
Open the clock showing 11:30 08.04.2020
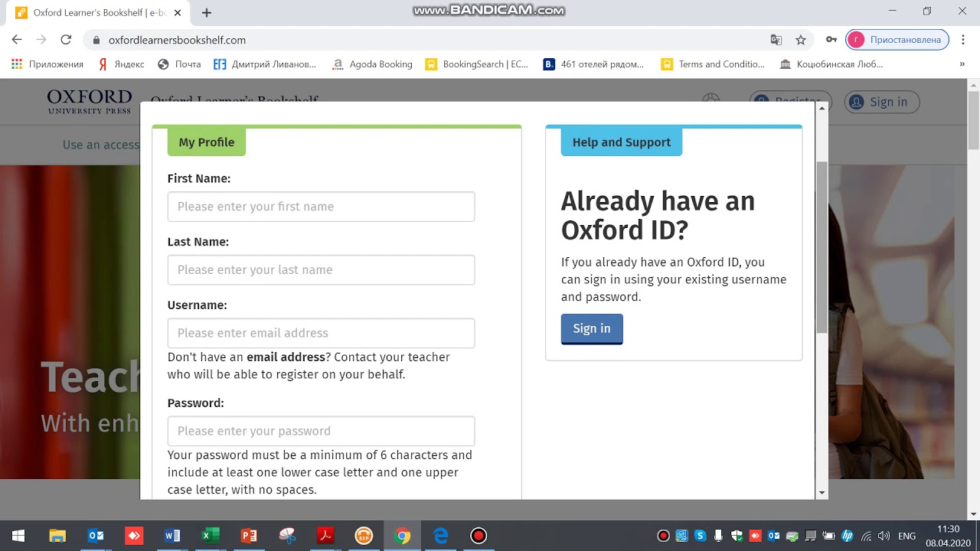click(948, 536)
